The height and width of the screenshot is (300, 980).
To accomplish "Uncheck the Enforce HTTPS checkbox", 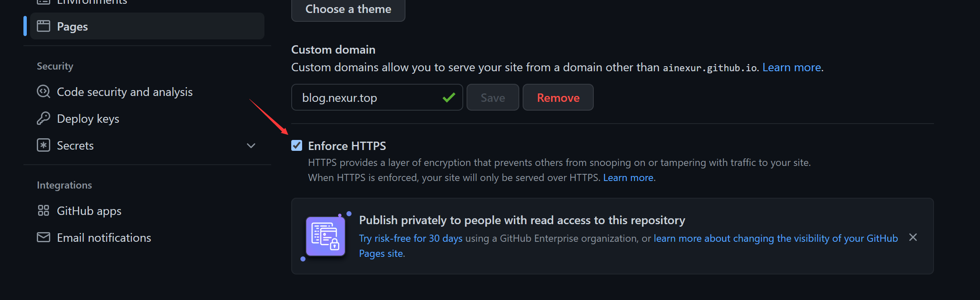I will point(297,145).
